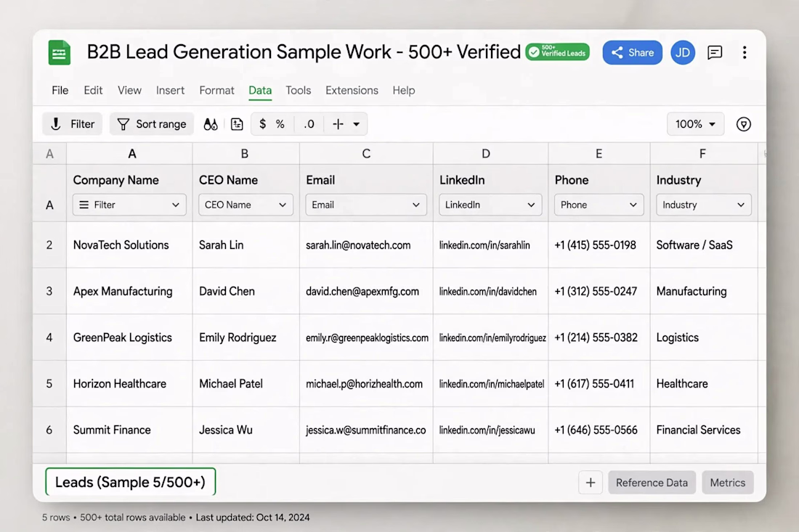
Task: Click the circled pin icon in toolbar
Action: point(744,124)
